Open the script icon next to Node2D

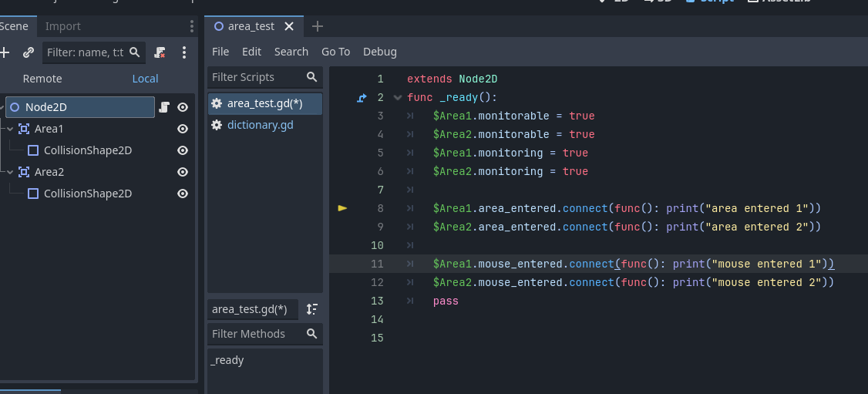tap(164, 107)
